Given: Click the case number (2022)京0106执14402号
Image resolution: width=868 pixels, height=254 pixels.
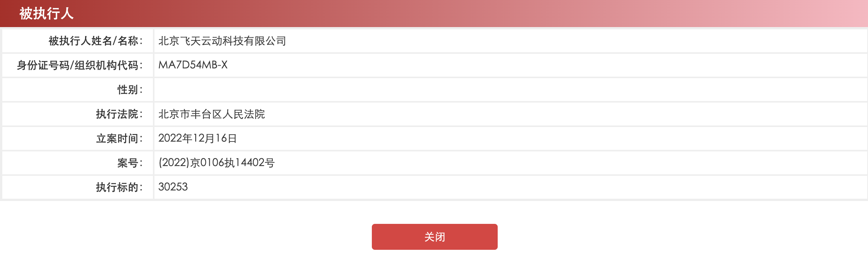Looking at the screenshot, I should point(217,162).
